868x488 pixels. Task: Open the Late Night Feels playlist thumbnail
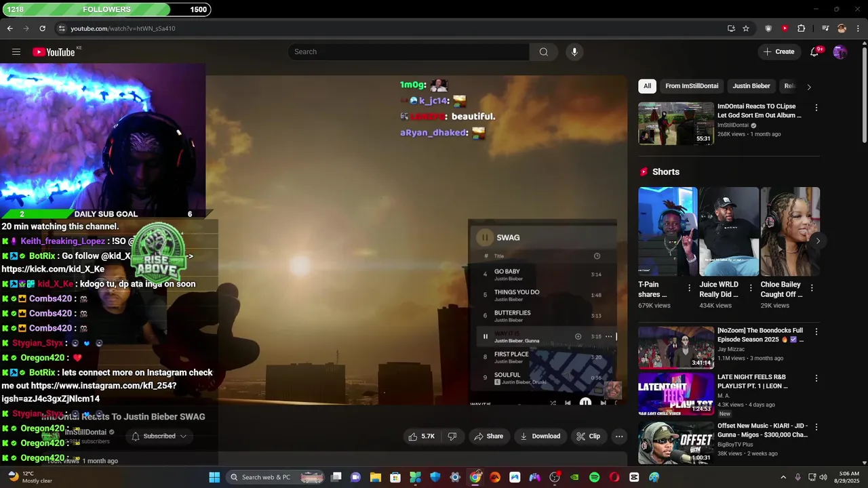pyautogui.click(x=676, y=394)
